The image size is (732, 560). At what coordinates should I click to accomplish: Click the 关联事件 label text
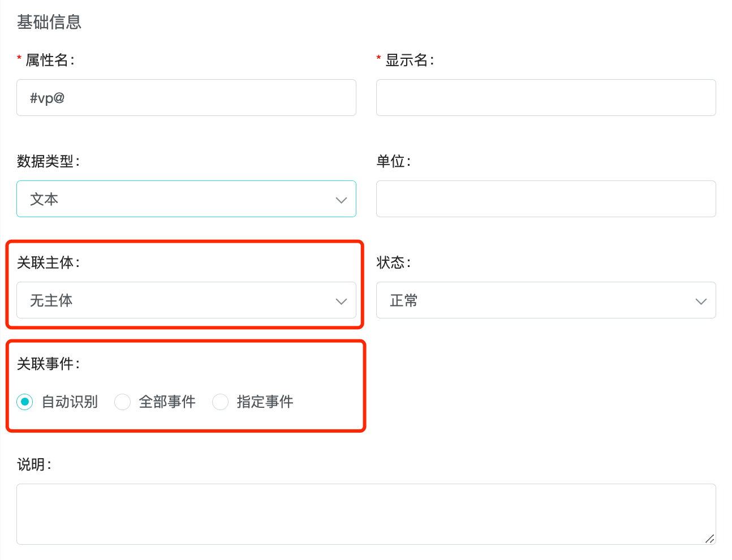pos(48,364)
